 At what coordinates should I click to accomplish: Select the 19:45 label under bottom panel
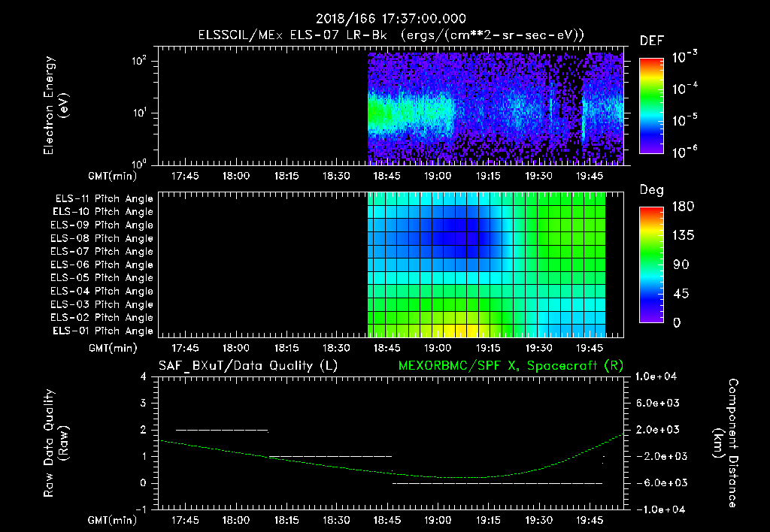[590, 520]
